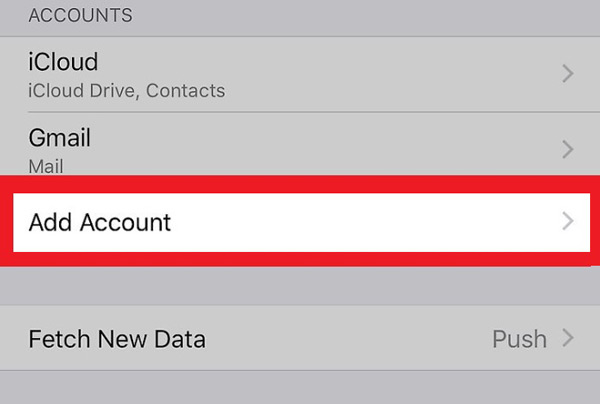Open the iCloud account settings
Screen dimensions: 600x404
(63, 63)
